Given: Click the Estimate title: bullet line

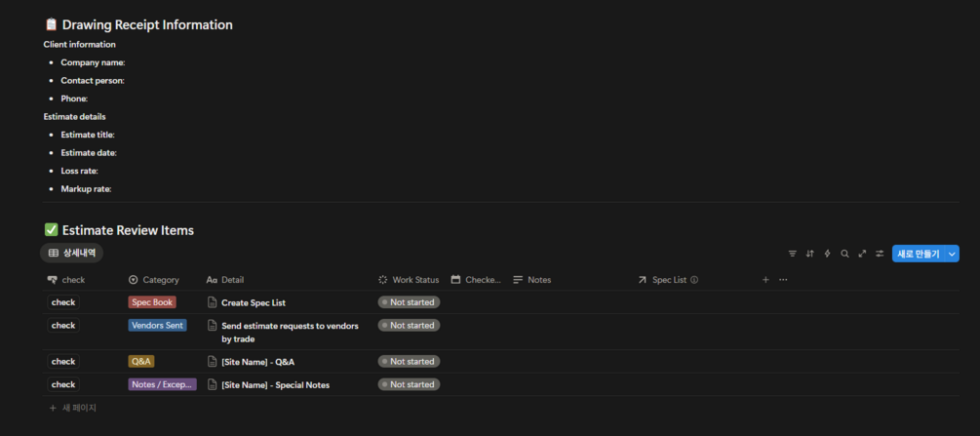Looking at the screenshot, I should (88, 135).
